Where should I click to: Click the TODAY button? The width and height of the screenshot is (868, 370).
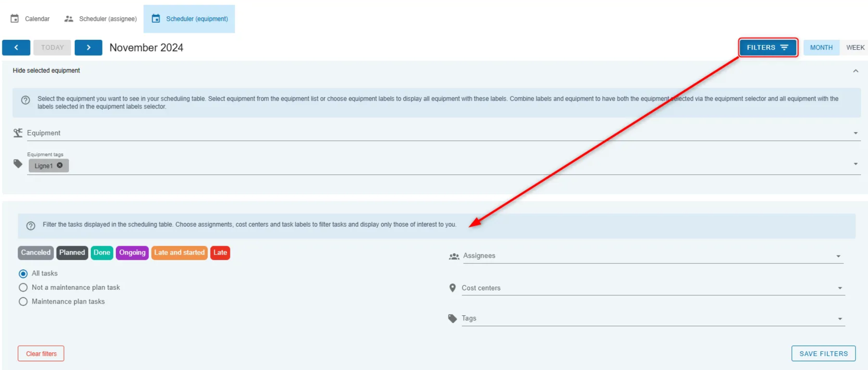[52, 47]
